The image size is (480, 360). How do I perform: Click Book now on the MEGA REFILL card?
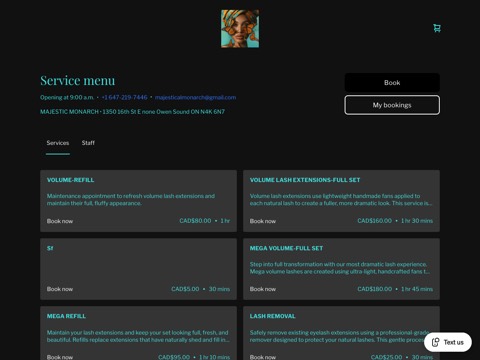pos(60,357)
